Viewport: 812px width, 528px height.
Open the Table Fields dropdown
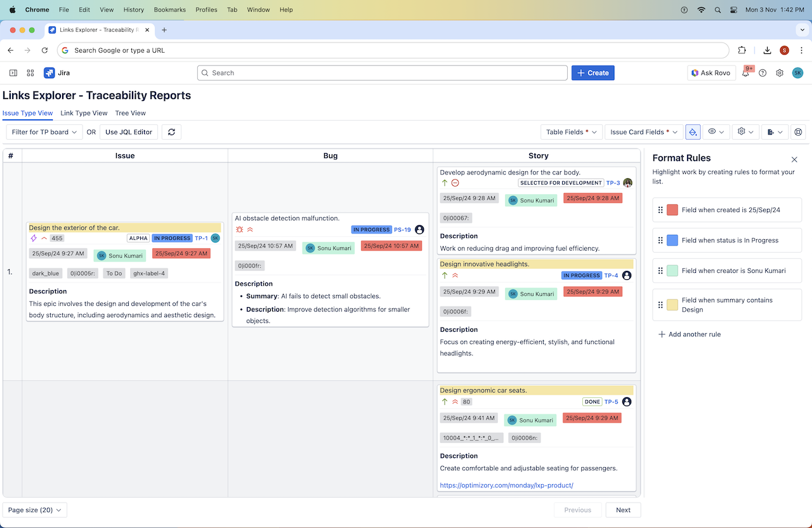click(571, 132)
